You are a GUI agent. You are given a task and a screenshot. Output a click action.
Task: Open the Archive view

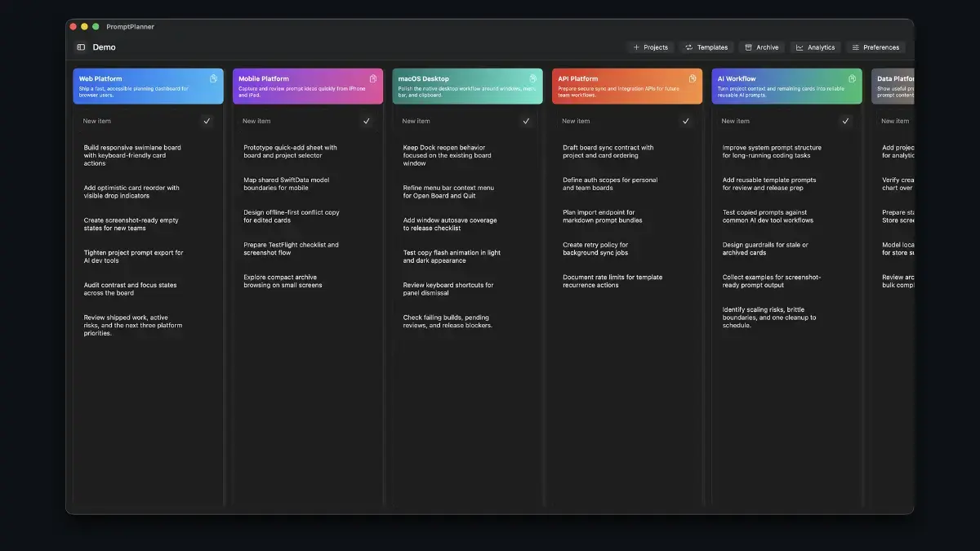tap(762, 47)
